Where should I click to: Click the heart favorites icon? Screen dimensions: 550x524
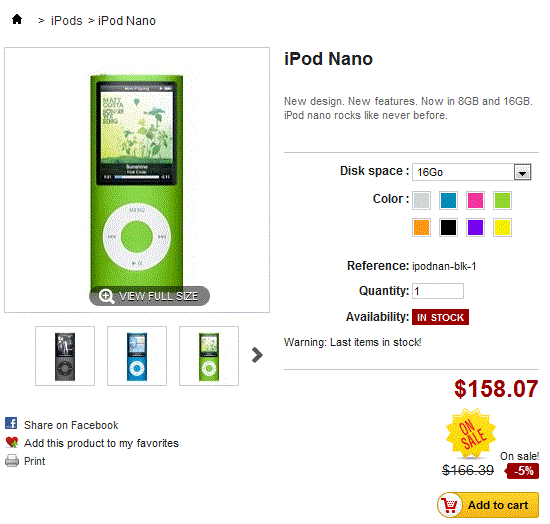click(x=12, y=442)
